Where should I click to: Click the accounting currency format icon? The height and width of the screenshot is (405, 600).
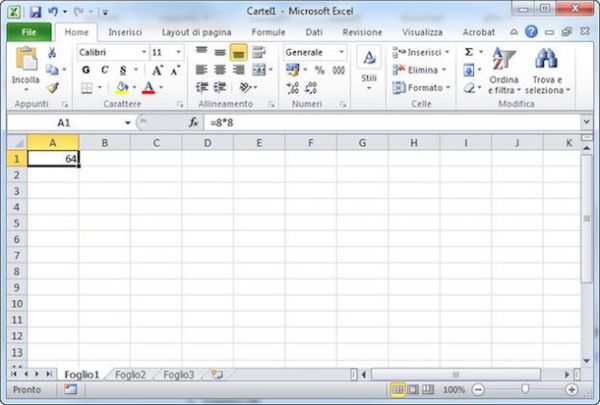(x=293, y=70)
